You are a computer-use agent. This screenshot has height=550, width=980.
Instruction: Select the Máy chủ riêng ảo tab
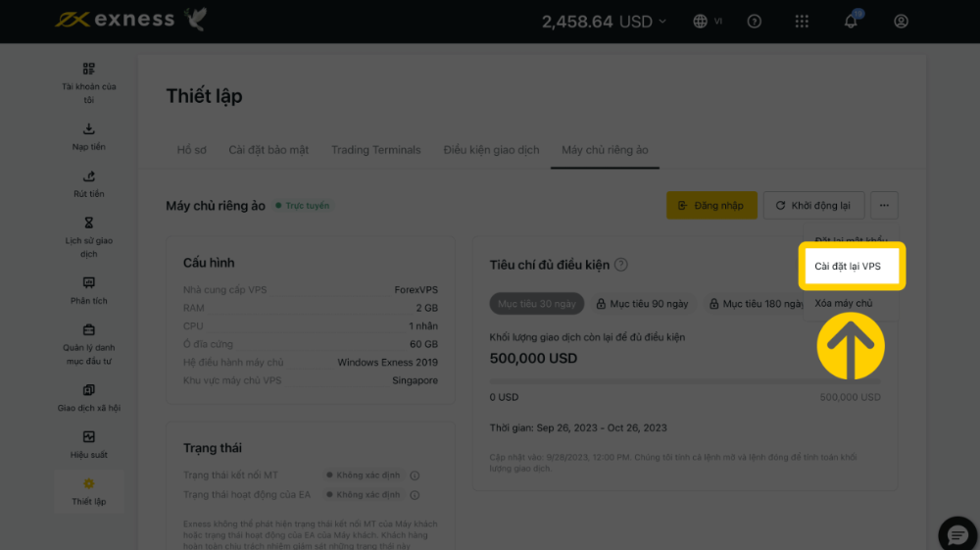605,150
